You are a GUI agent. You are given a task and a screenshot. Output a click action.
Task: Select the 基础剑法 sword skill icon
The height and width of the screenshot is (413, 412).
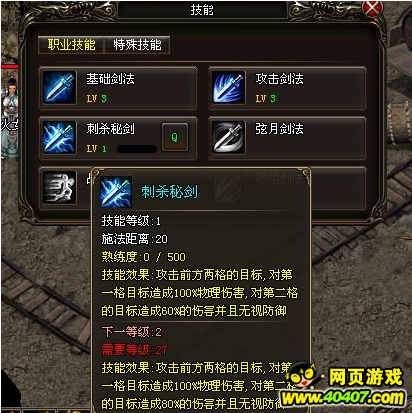coord(59,88)
